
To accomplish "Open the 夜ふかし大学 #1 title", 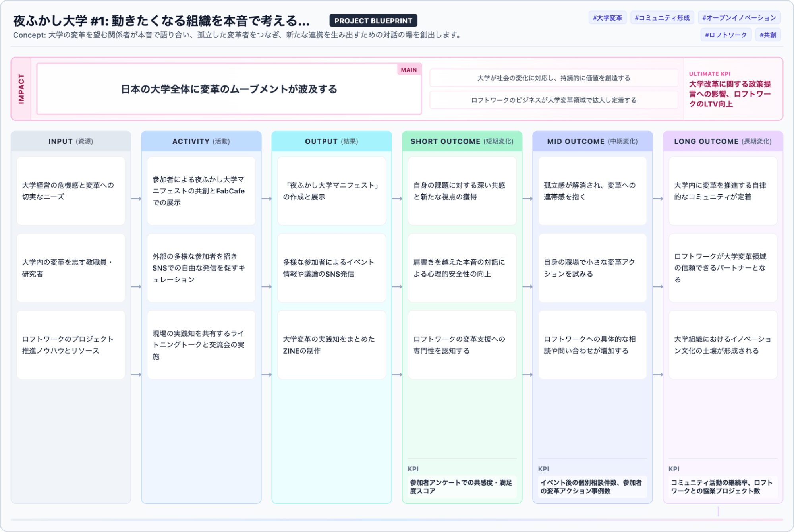I will [x=160, y=19].
